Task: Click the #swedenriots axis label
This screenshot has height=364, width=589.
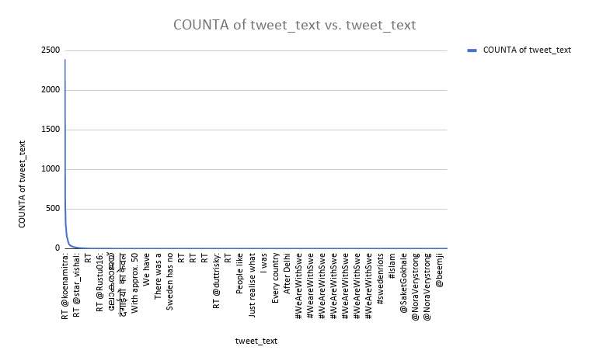Action: [380, 276]
